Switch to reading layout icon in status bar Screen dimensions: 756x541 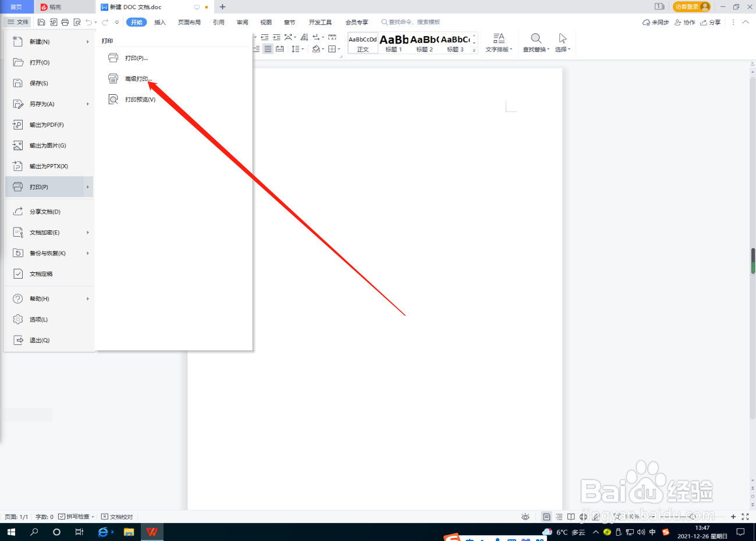[x=571, y=517]
